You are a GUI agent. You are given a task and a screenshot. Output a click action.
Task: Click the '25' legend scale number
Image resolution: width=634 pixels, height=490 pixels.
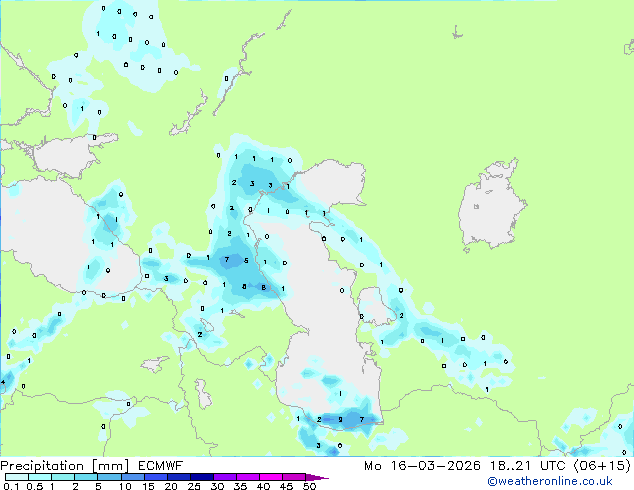click(x=194, y=486)
